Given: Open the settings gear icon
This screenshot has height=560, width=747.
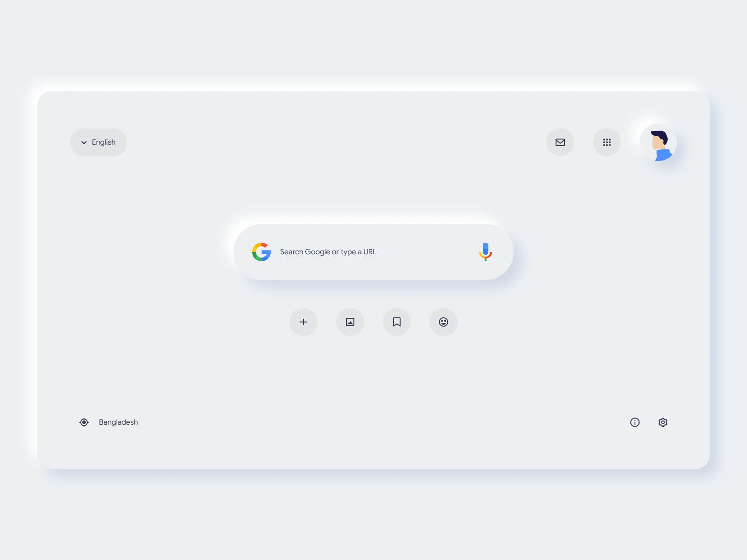Looking at the screenshot, I should (x=663, y=422).
